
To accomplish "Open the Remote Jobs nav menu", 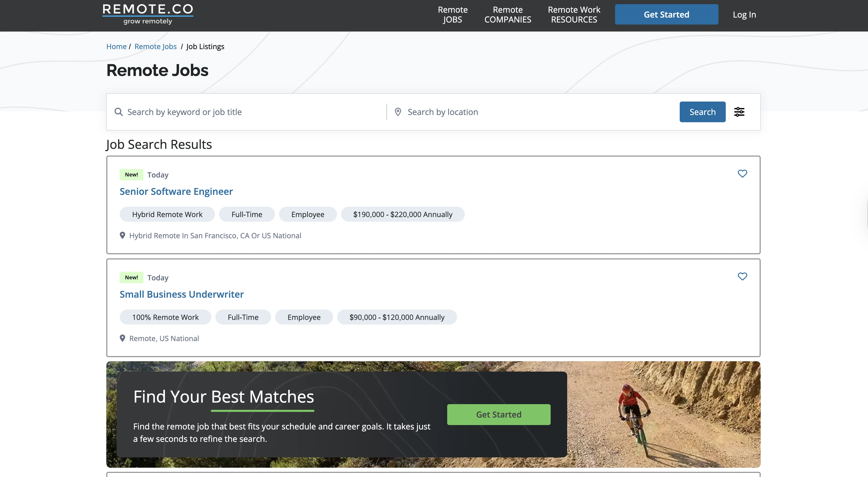I will pyautogui.click(x=452, y=14).
